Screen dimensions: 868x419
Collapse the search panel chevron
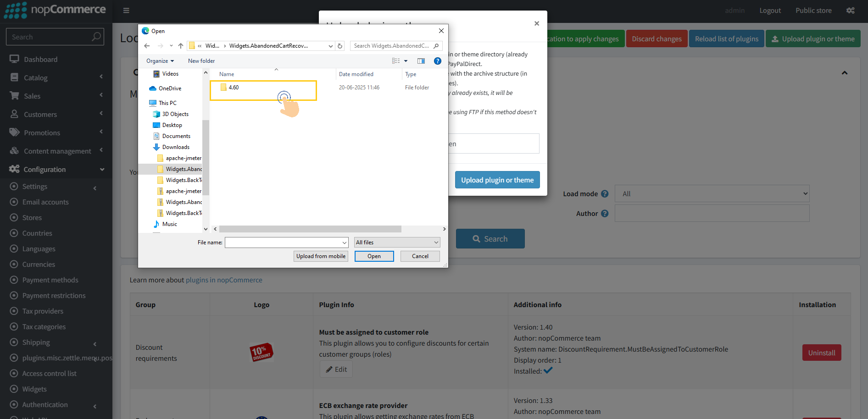coord(845,73)
